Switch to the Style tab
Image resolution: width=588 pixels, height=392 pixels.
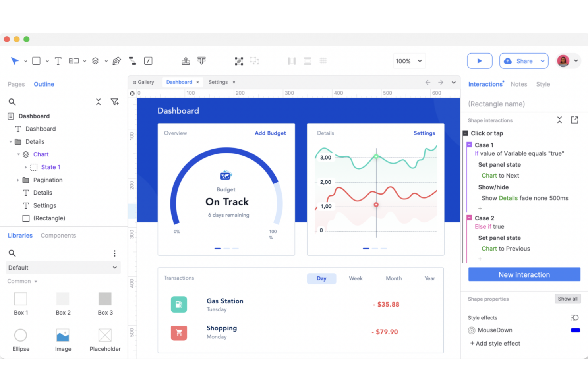[543, 84]
